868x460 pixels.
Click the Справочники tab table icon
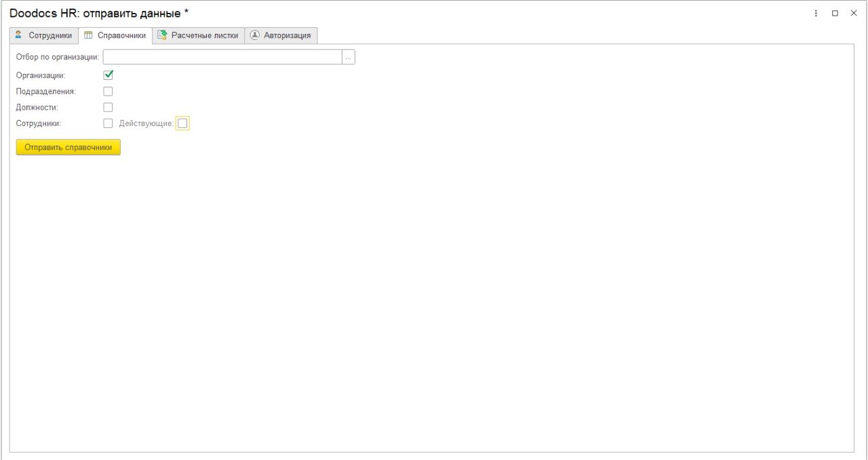[88, 35]
